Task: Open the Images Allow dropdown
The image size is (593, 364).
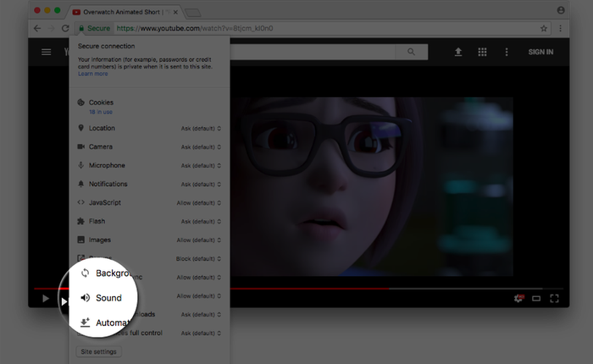Action: 198,240
